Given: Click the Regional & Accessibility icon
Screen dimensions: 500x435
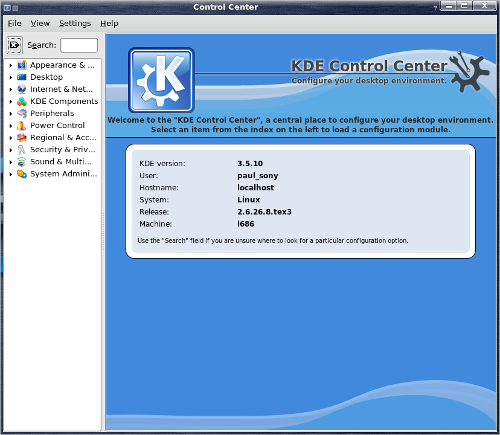Looking at the screenshot, I should click(x=22, y=137).
